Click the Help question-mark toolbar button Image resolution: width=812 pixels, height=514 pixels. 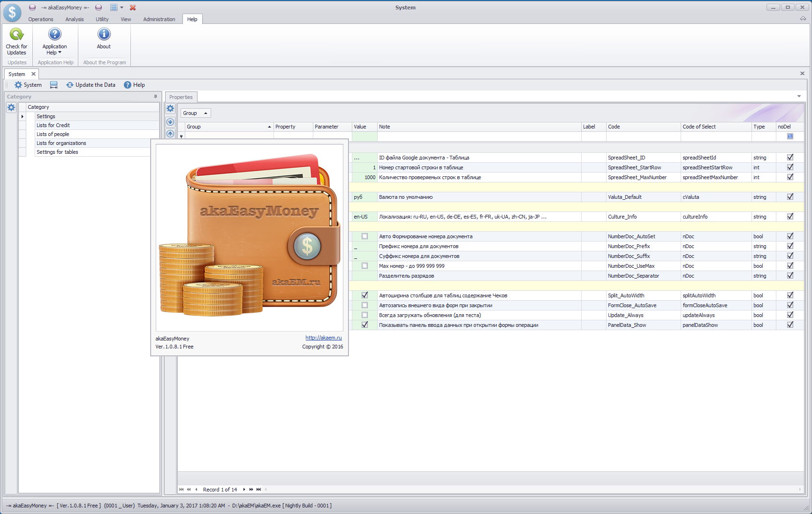click(134, 85)
